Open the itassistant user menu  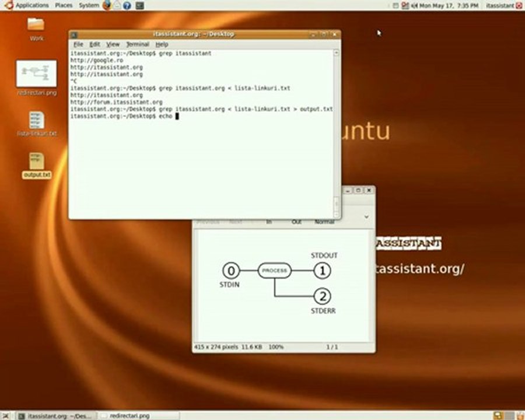(499, 5)
